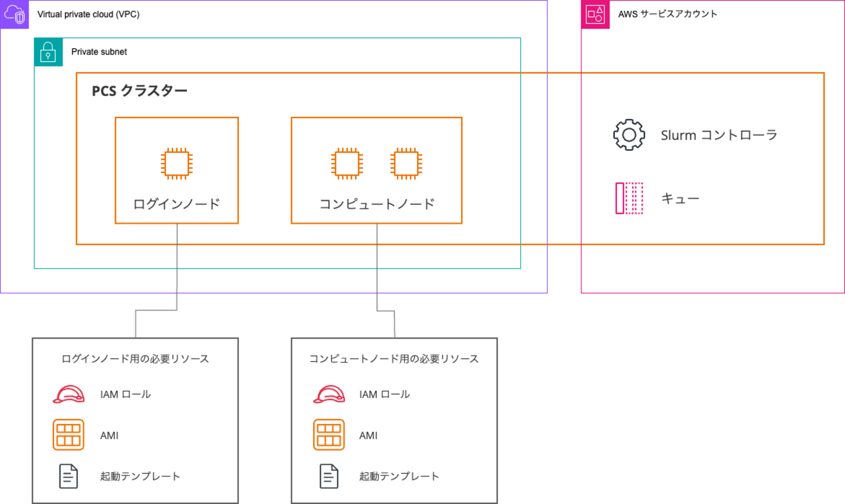845x504 pixels.
Task: Click the login node IAM role helmet icon
Action: [x=68, y=394]
